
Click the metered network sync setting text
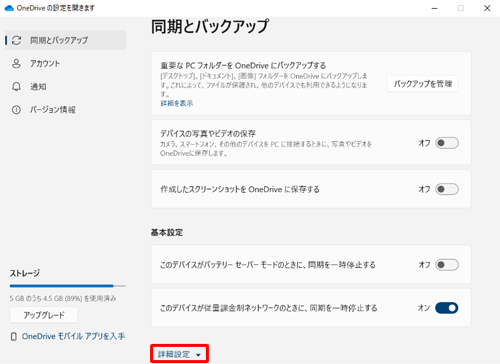tap(269, 308)
